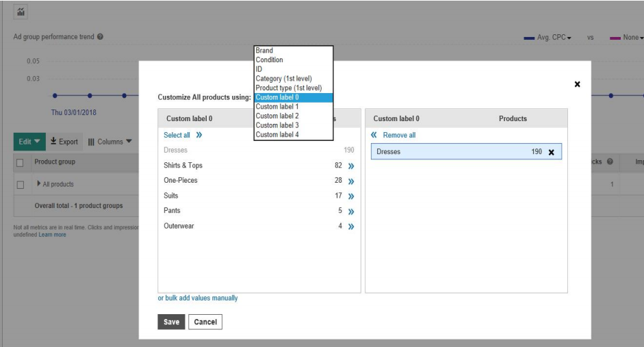The width and height of the screenshot is (644, 347).
Task: Check the All products row checkbox
Action: (21, 184)
